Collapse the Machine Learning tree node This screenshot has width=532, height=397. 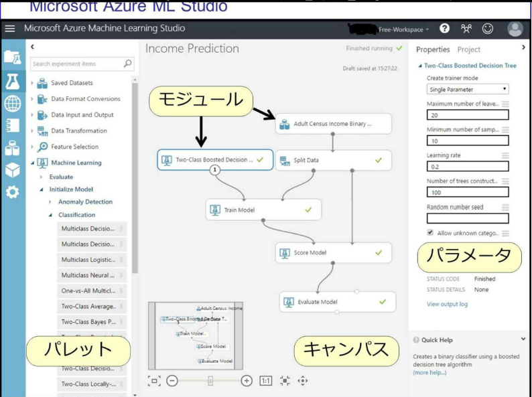pos(33,163)
